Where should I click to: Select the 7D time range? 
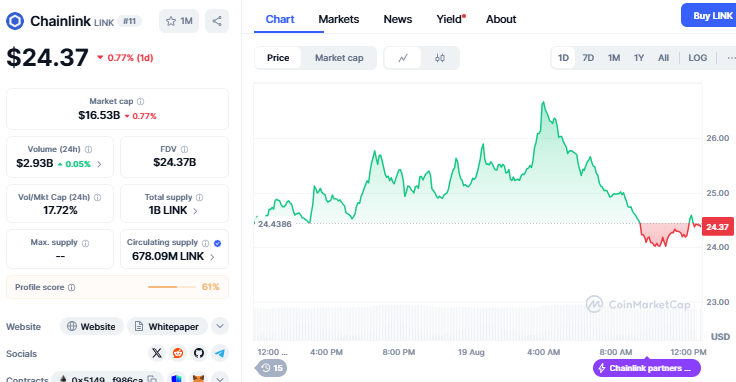tap(588, 58)
